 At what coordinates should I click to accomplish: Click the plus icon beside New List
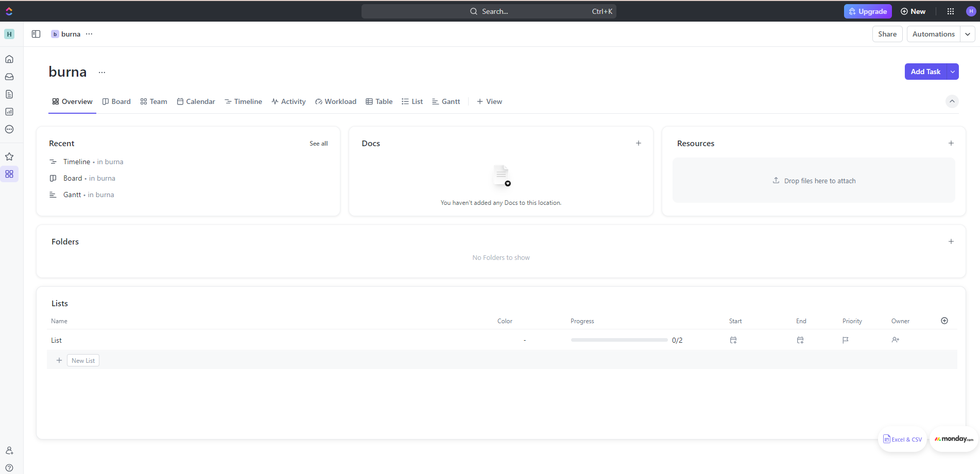(59, 360)
